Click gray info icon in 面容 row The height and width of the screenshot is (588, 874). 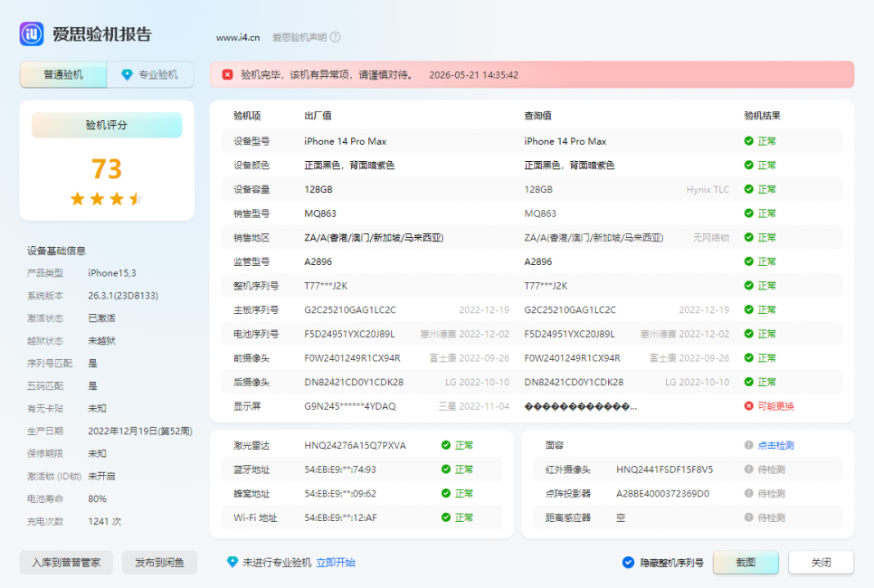click(x=748, y=445)
